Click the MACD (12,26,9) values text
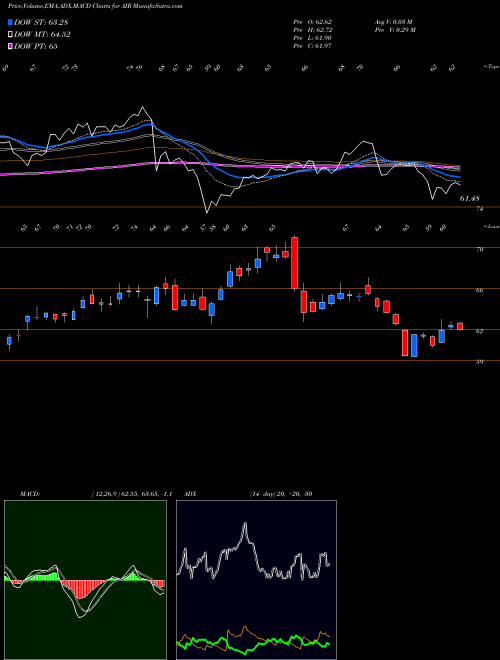This screenshot has width=500, height=660. (132, 494)
